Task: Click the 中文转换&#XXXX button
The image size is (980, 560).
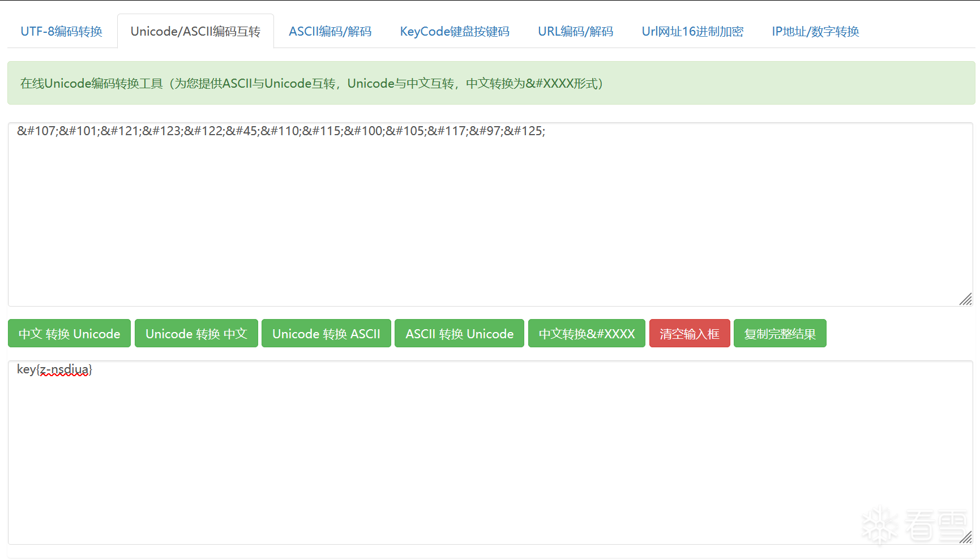Action: pyautogui.click(x=587, y=334)
